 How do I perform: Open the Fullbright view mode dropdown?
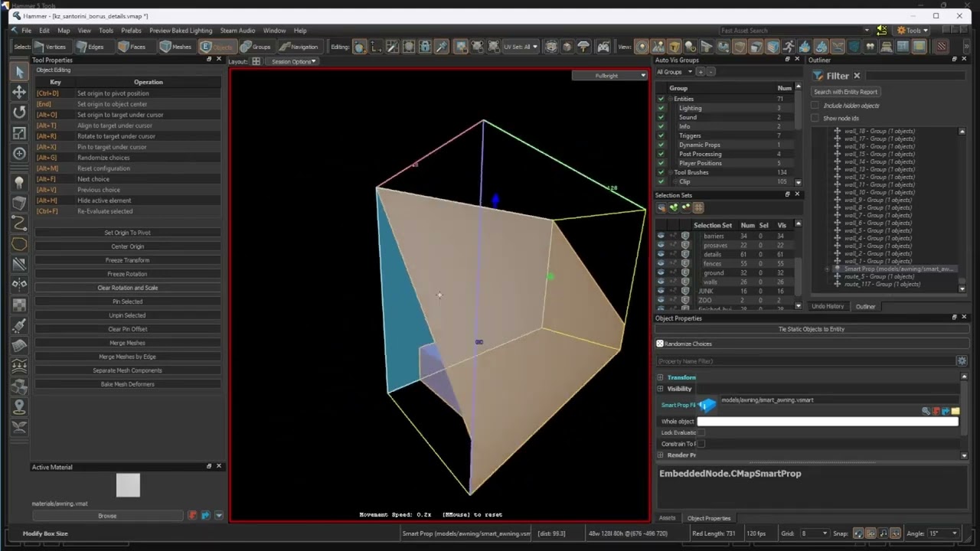[x=609, y=75]
